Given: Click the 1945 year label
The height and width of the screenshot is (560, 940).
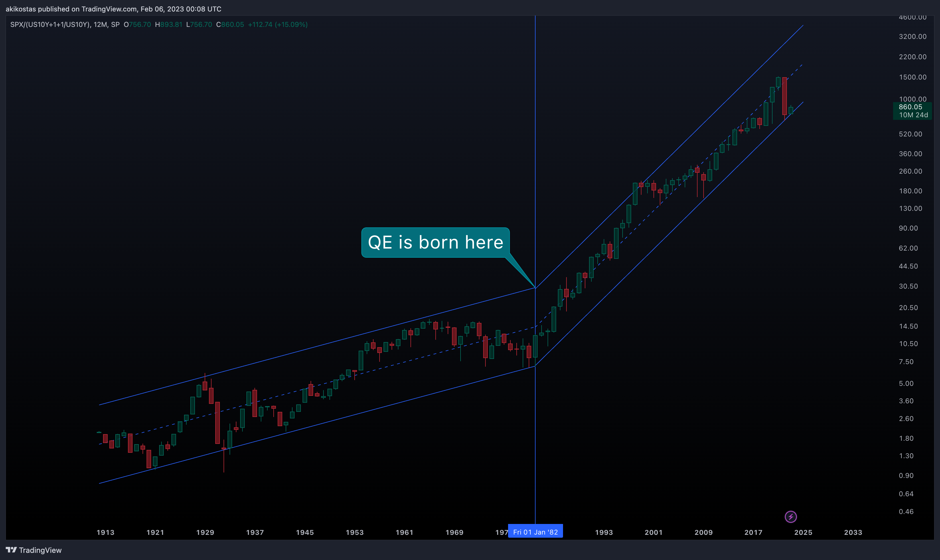Looking at the screenshot, I should pyautogui.click(x=305, y=533).
